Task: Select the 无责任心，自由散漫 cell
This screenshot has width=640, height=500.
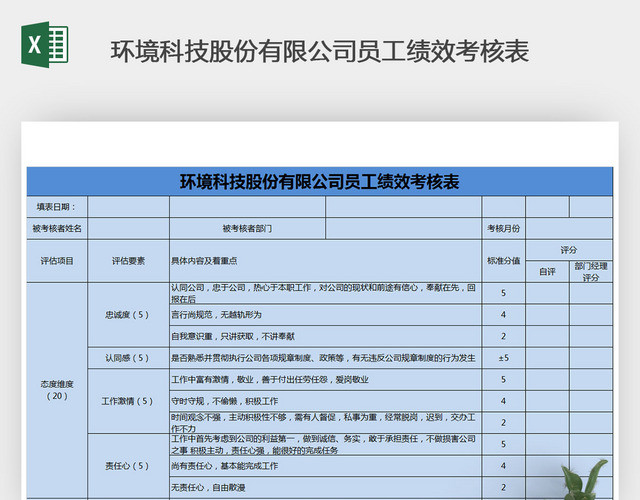Action: [x=326, y=487]
